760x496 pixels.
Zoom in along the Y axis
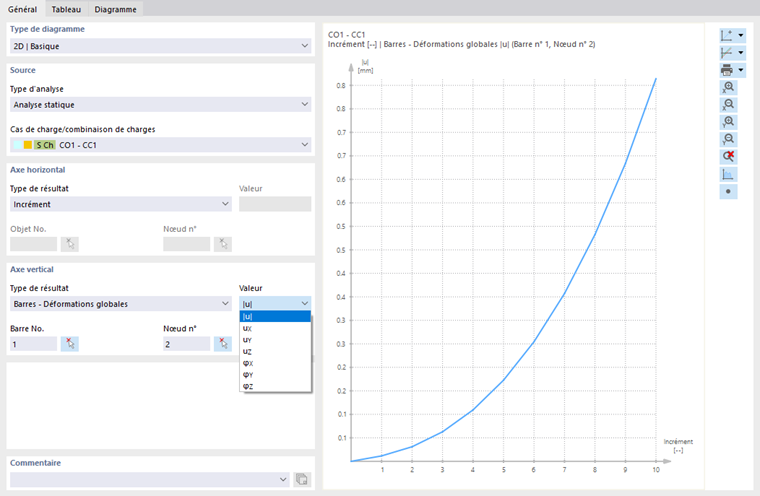coord(728,122)
